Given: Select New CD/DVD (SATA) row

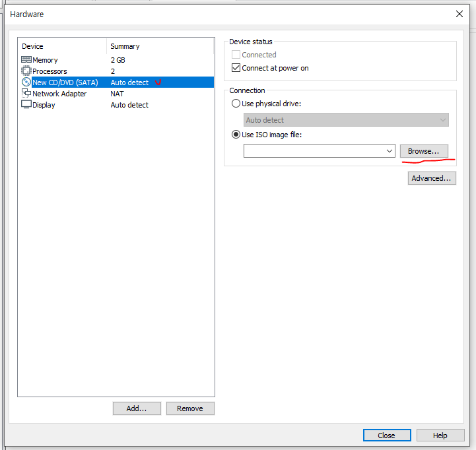Looking at the screenshot, I should pos(116,82).
